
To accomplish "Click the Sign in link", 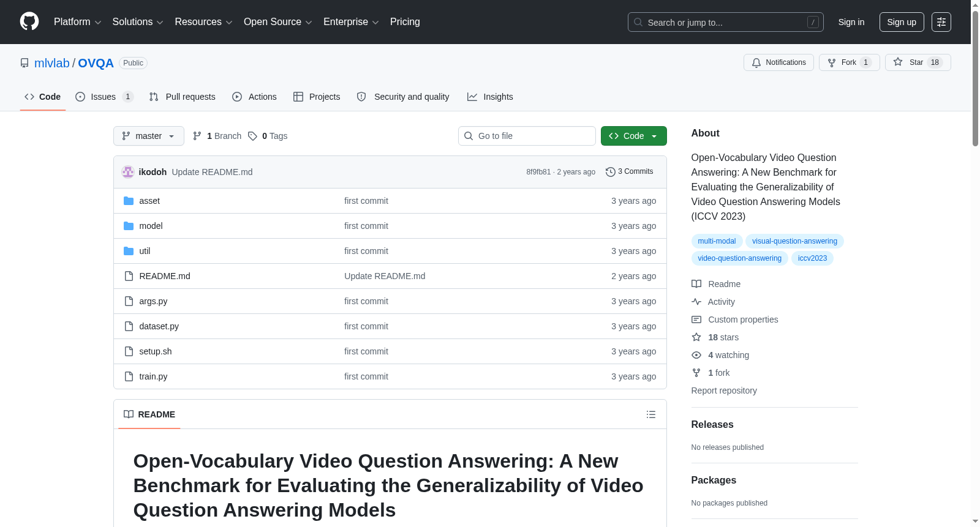I will coord(851,22).
